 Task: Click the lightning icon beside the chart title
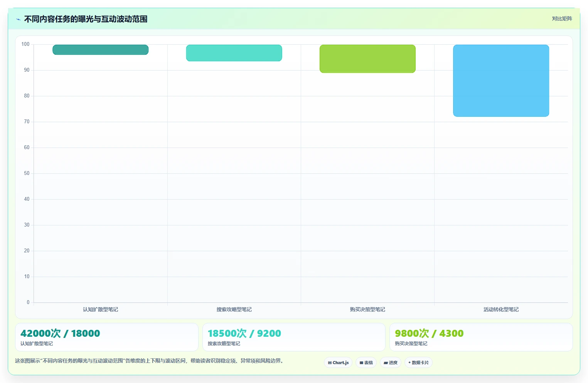(18, 19)
